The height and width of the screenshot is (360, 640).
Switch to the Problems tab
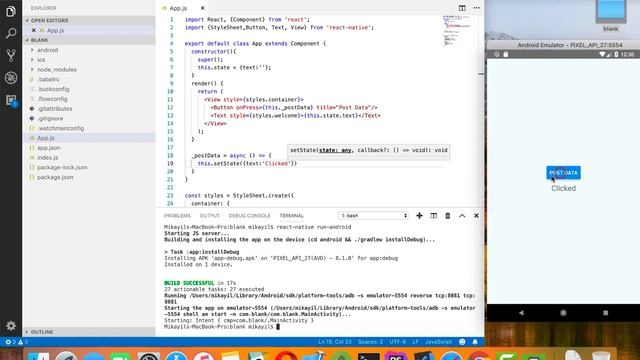pyautogui.click(x=177, y=216)
